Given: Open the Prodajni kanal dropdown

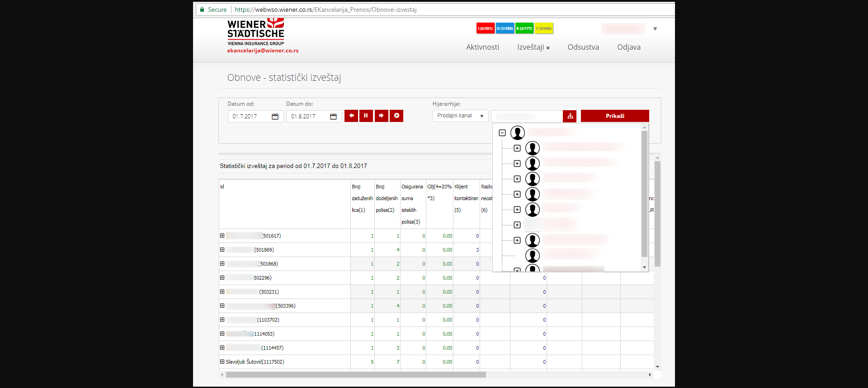Looking at the screenshot, I should 460,116.
